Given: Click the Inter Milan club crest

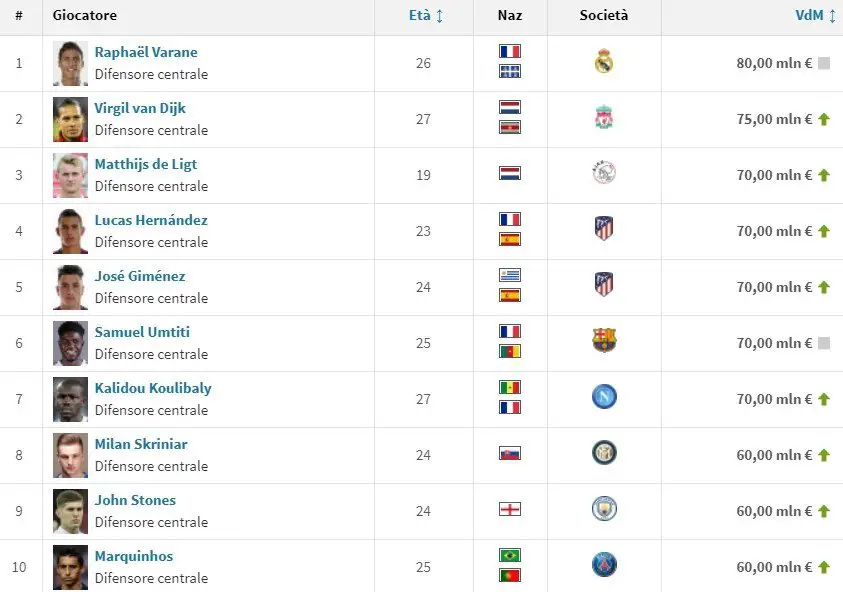Looking at the screenshot, I should 604,453.
